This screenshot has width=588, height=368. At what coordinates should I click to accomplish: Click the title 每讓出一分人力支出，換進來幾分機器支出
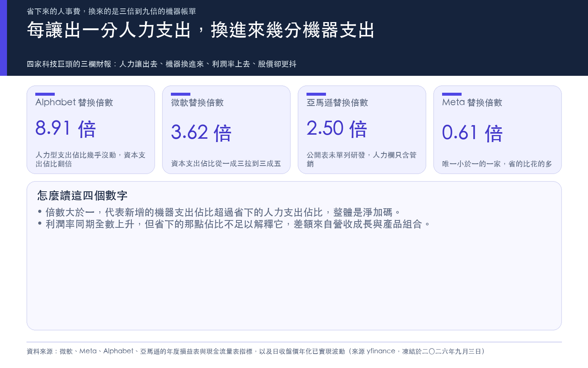(201, 30)
